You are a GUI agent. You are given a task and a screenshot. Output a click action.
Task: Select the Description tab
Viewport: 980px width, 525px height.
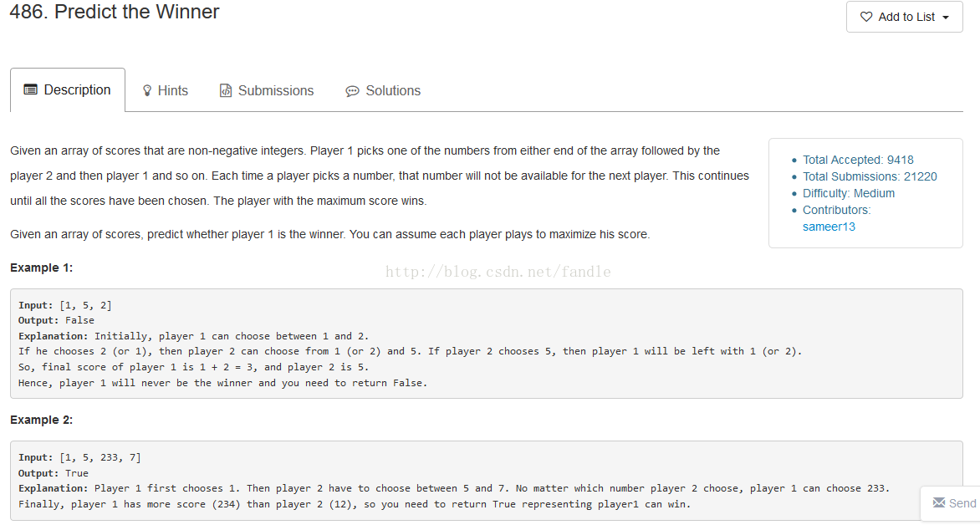click(68, 90)
